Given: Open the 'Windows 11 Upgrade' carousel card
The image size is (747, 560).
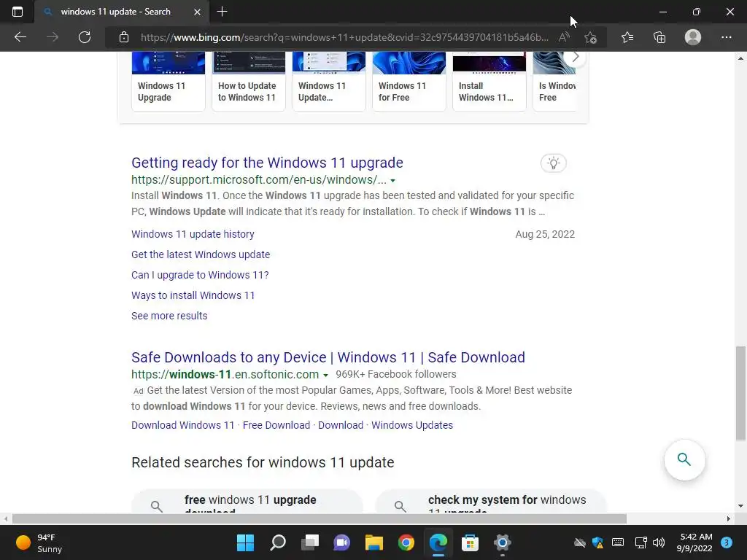Looking at the screenshot, I should pos(169,81).
